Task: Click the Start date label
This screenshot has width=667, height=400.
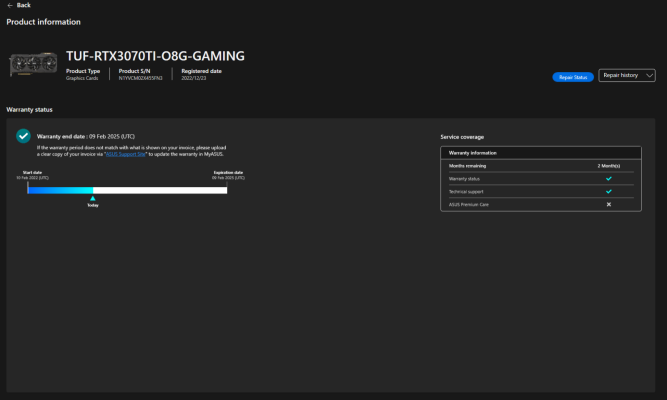Action: click(x=32, y=172)
